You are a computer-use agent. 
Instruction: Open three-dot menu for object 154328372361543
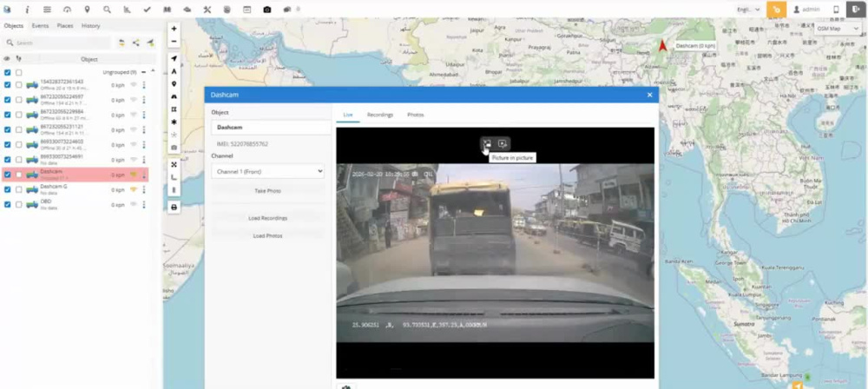[144, 85]
